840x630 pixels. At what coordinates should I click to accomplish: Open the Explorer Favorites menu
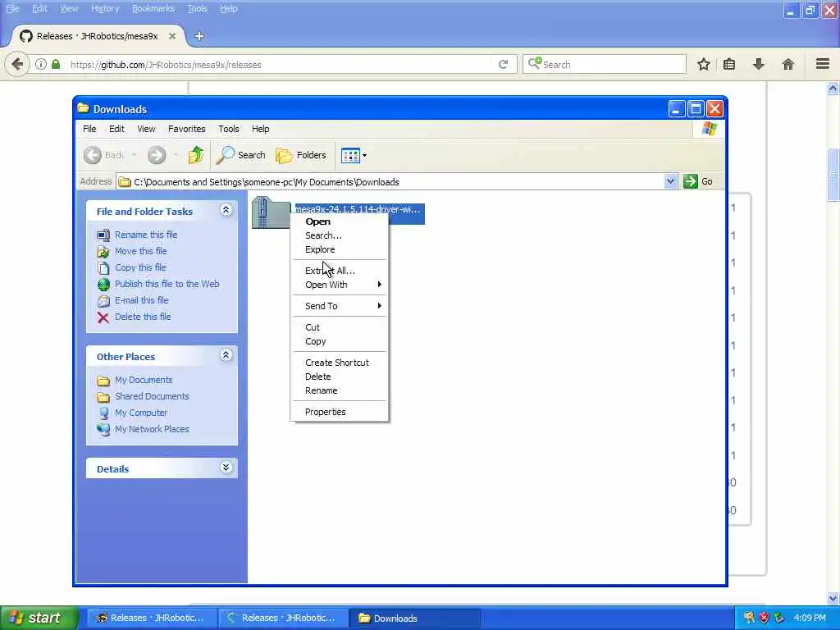[186, 129]
